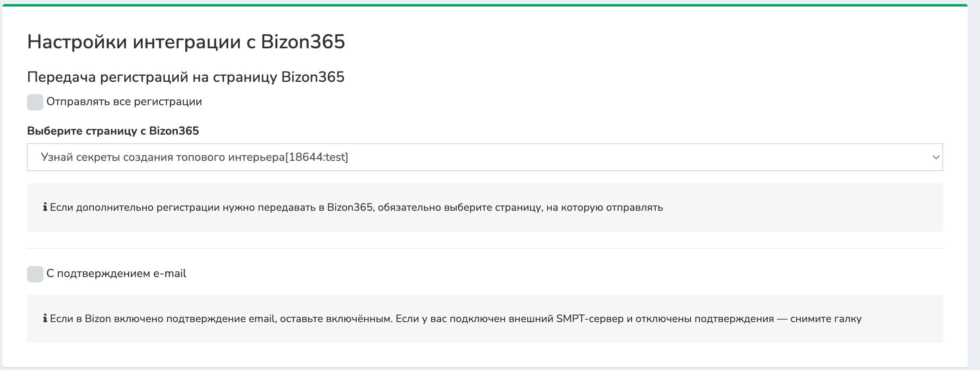The height and width of the screenshot is (370, 980).
Task: Click the 'Отправлять все регистрации' label text
Action: tap(124, 102)
